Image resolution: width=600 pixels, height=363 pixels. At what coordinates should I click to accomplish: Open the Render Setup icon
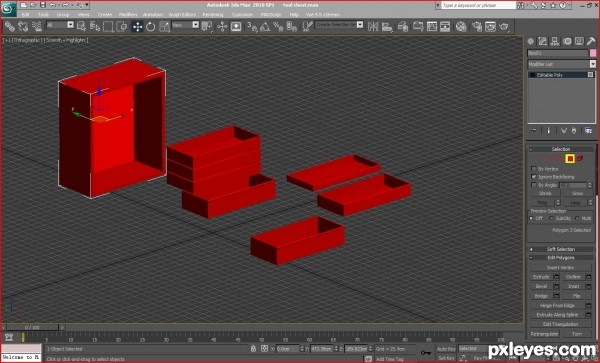pyautogui.click(x=477, y=26)
